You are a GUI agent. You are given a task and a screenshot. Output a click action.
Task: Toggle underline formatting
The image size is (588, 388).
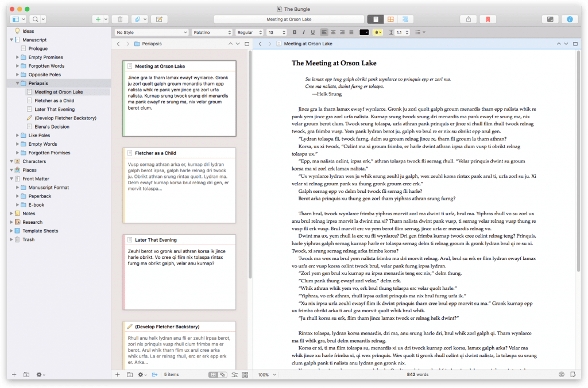tap(312, 32)
